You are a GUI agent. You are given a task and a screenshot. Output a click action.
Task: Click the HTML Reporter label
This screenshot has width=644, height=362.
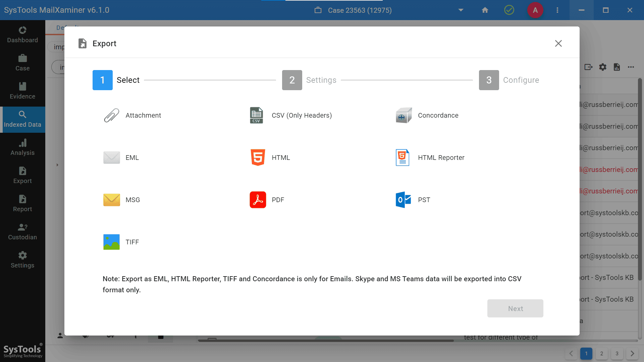(441, 158)
